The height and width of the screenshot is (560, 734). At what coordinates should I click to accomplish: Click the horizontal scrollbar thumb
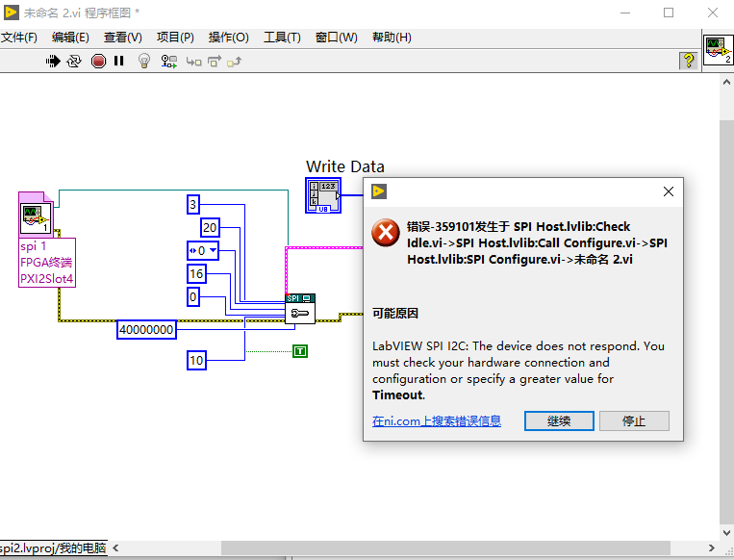point(445,547)
